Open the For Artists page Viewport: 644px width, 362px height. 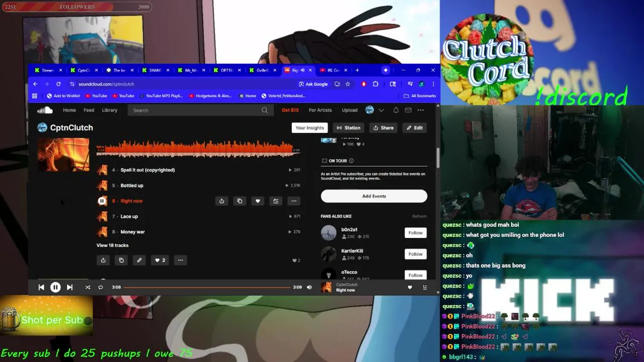tap(320, 110)
